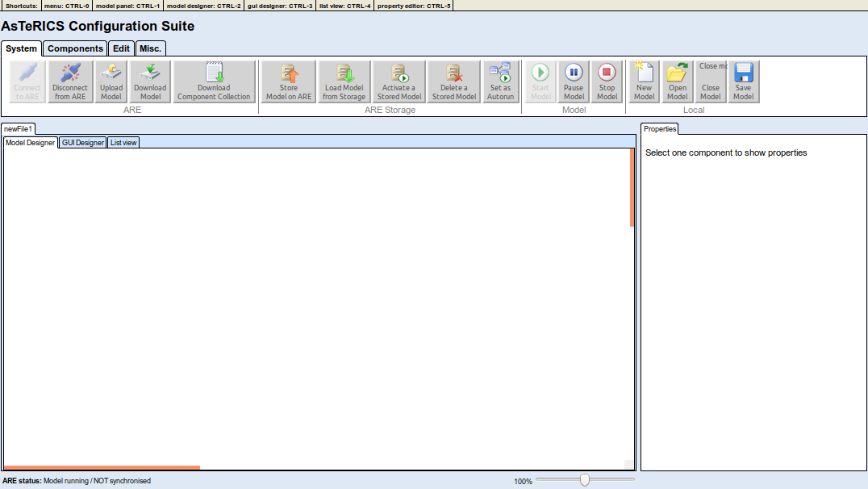Disconnect from ARE using the toolbar icon
The height and width of the screenshot is (489, 868).
click(70, 81)
